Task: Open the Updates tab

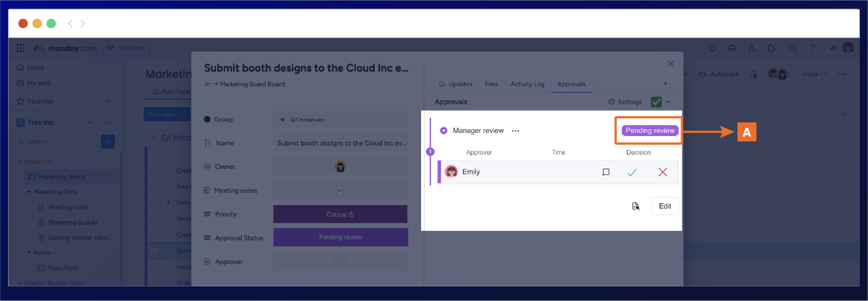Action: click(x=455, y=84)
